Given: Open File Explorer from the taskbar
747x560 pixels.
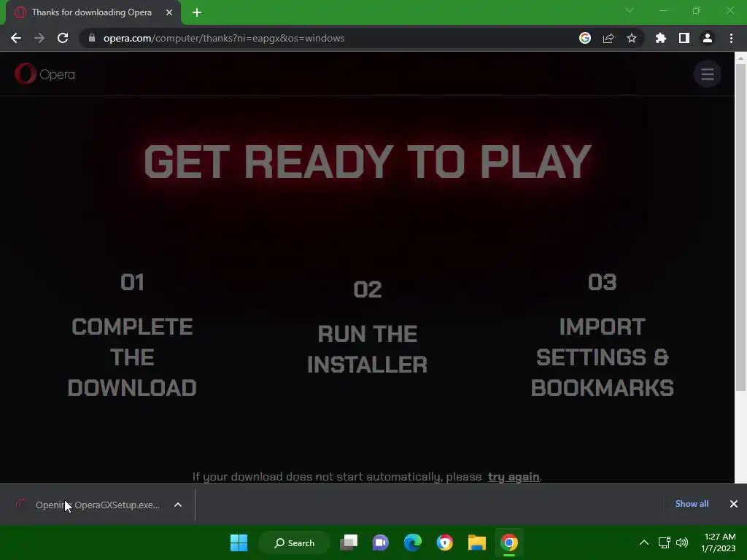Looking at the screenshot, I should click(x=477, y=542).
